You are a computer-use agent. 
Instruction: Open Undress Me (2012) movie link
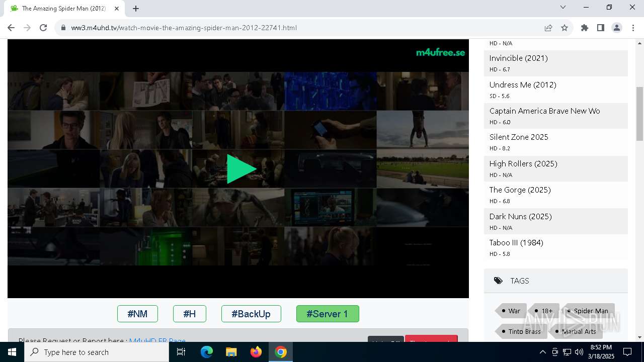click(523, 84)
